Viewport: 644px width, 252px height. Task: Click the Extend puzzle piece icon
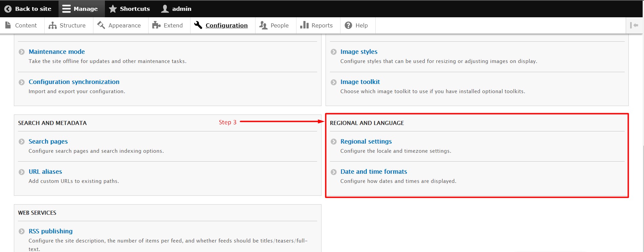[x=156, y=25]
